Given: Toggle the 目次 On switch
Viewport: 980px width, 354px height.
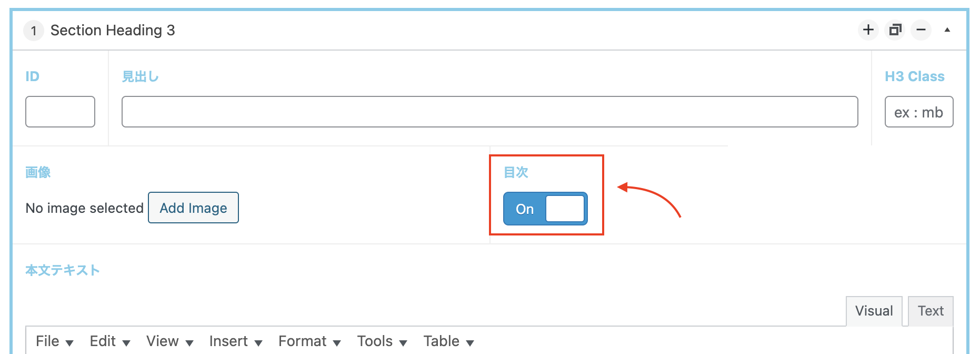Looking at the screenshot, I should tap(545, 209).
